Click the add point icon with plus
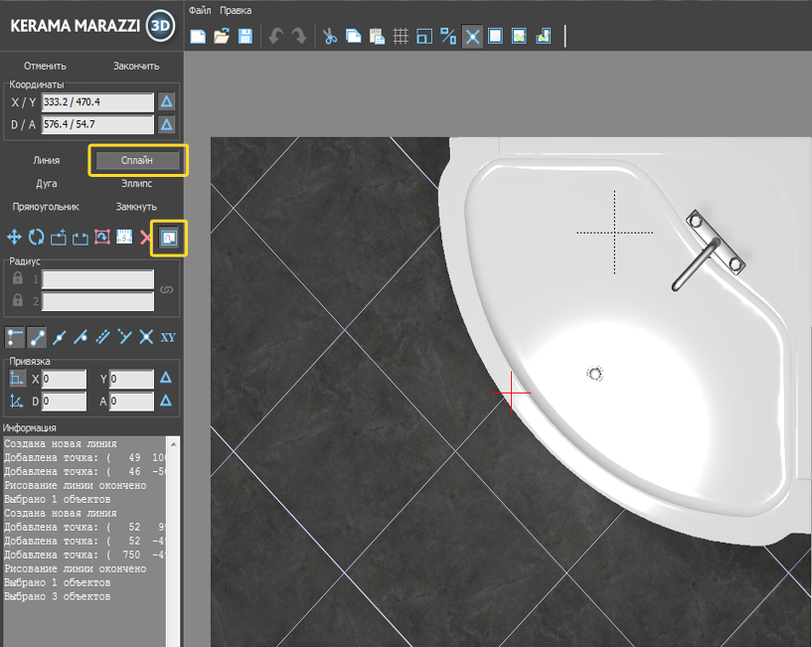Viewport: 812px width, 647px height. coord(59,238)
